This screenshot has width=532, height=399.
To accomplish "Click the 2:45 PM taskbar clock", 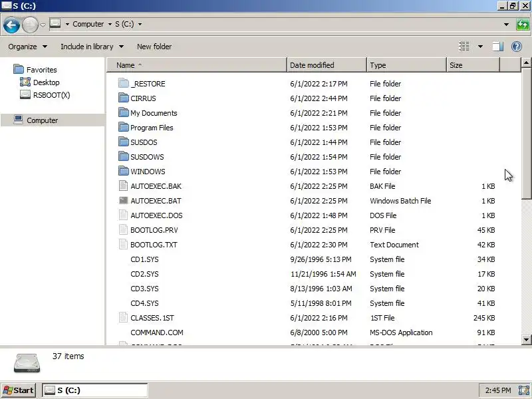I will tap(497, 390).
